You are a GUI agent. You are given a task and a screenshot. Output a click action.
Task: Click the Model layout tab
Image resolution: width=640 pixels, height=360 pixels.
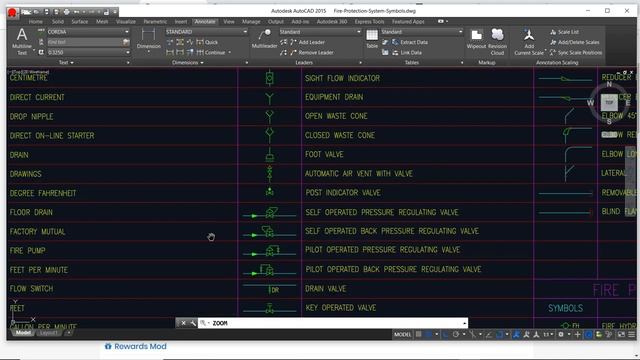[23, 333]
